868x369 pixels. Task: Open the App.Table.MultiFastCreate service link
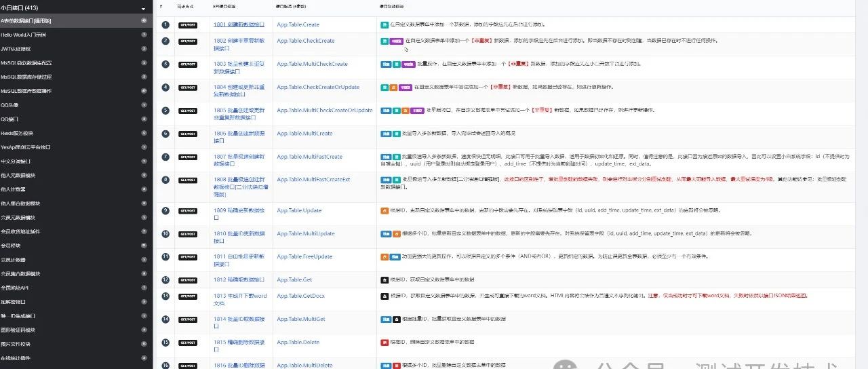(x=309, y=157)
